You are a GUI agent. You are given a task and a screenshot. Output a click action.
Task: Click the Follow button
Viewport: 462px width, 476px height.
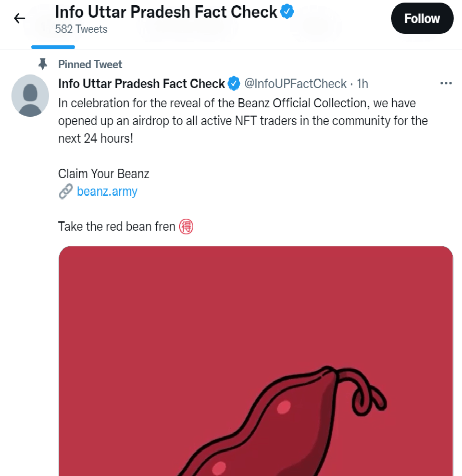422,18
